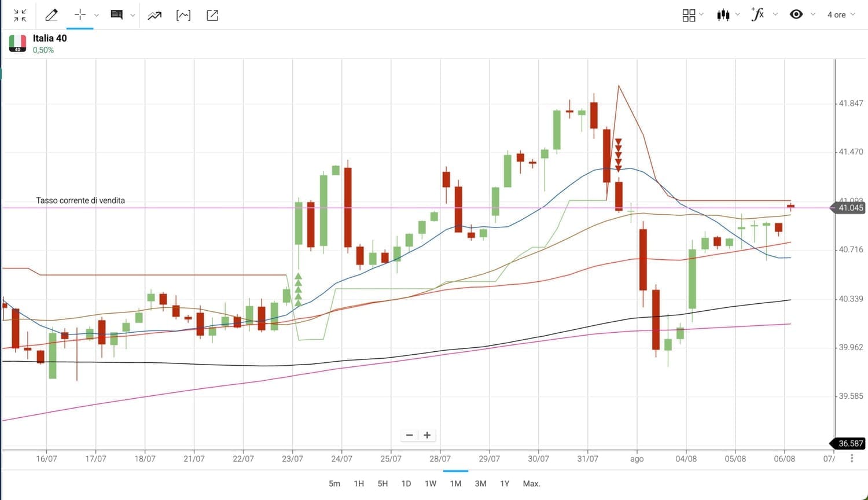Viewport: 868px width, 500px height.
Task: Add indicator with the fx icon
Action: coord(757,14)
